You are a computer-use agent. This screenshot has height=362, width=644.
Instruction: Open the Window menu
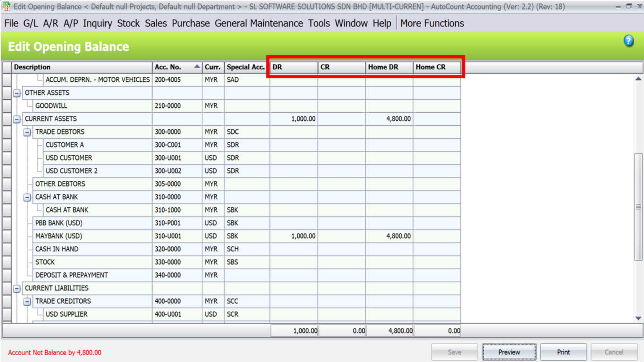(351, 23)
